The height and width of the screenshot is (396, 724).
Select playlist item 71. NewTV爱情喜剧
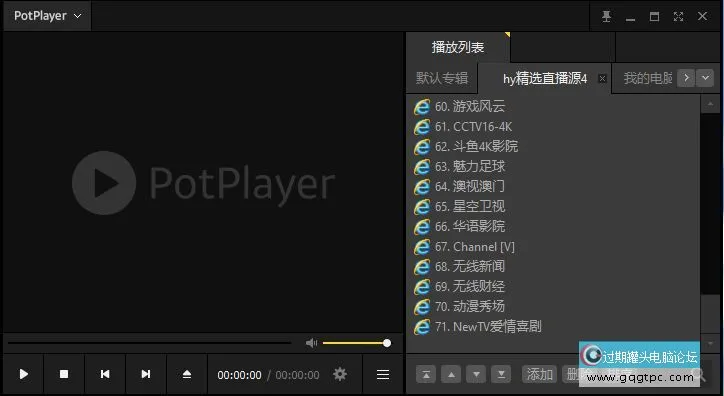click(x=553, y=326)
